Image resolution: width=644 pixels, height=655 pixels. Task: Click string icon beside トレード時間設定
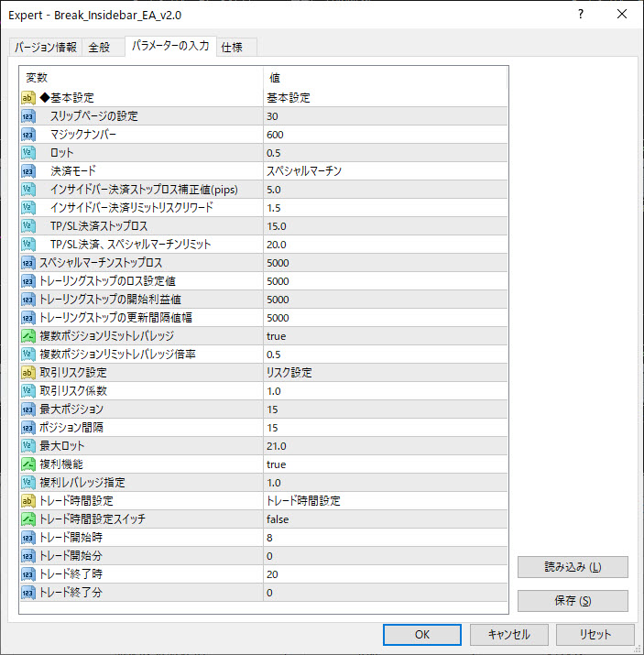[28, 501]
